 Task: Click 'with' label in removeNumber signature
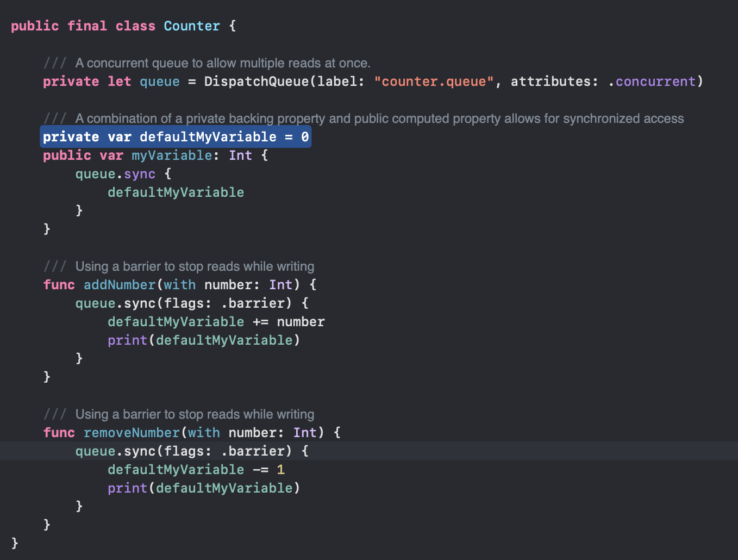tap(204, 433)
